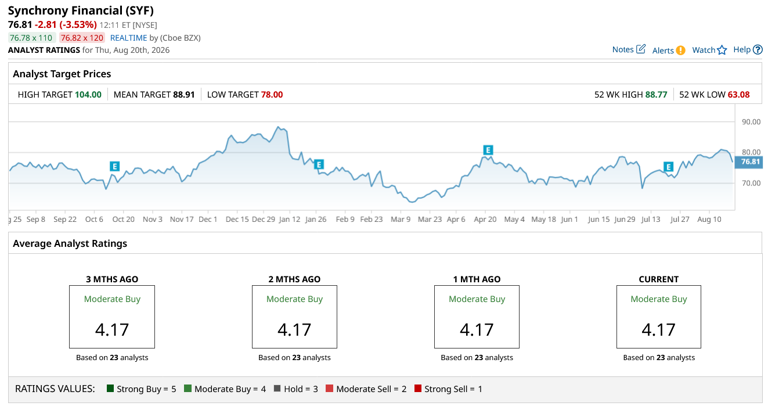Click the -2.81 (-3.53%) price change
Image resolution: width=768 pixels, height=406 pixels.
pos(66,24)
